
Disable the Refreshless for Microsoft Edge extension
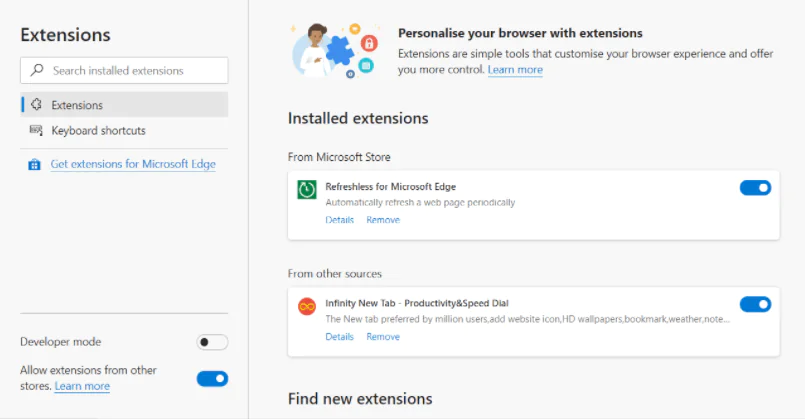[755, 187]
